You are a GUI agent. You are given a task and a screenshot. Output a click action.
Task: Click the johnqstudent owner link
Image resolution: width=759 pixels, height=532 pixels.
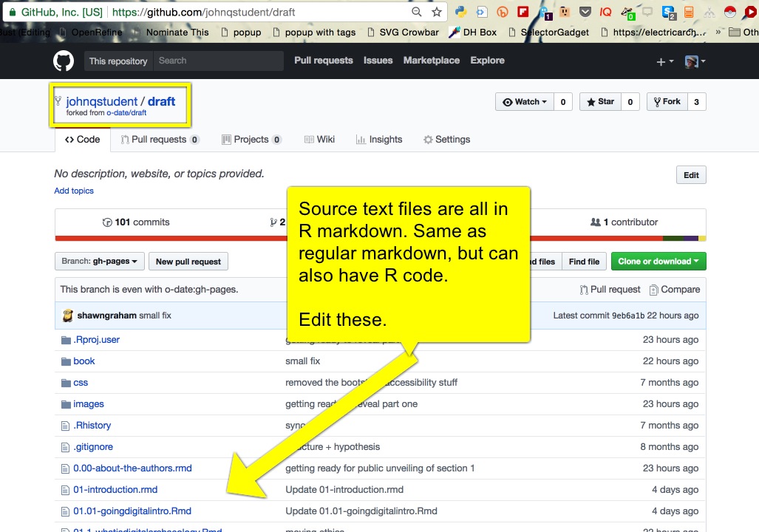[x=102, y=102]
